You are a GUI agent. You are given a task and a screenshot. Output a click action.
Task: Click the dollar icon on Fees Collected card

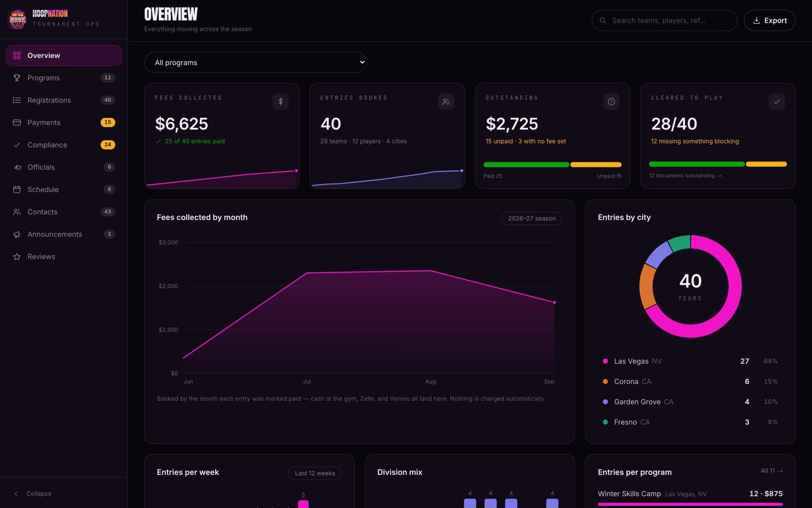(281, 102)
